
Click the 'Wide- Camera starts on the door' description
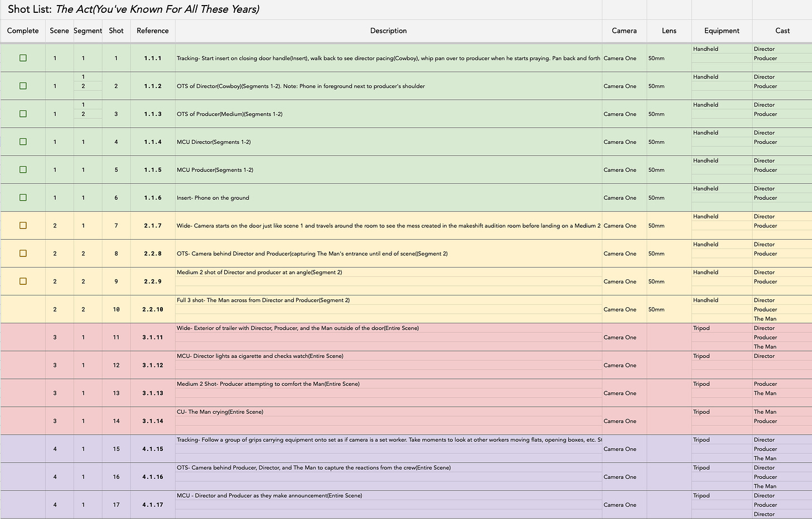(389, 225)
